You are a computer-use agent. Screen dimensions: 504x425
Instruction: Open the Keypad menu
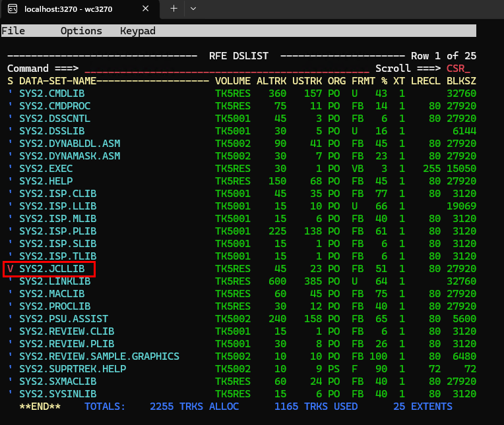138,31
